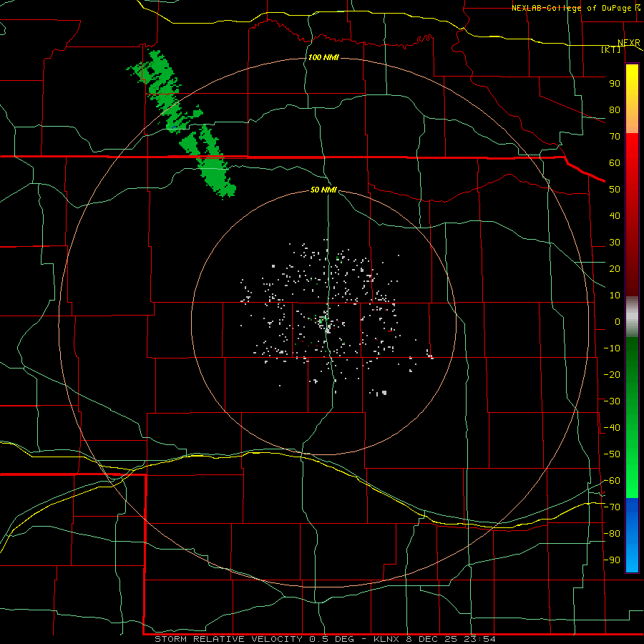Click the "-50" scale label
Viewport: 644px width, 644px height.
point(612,454)
